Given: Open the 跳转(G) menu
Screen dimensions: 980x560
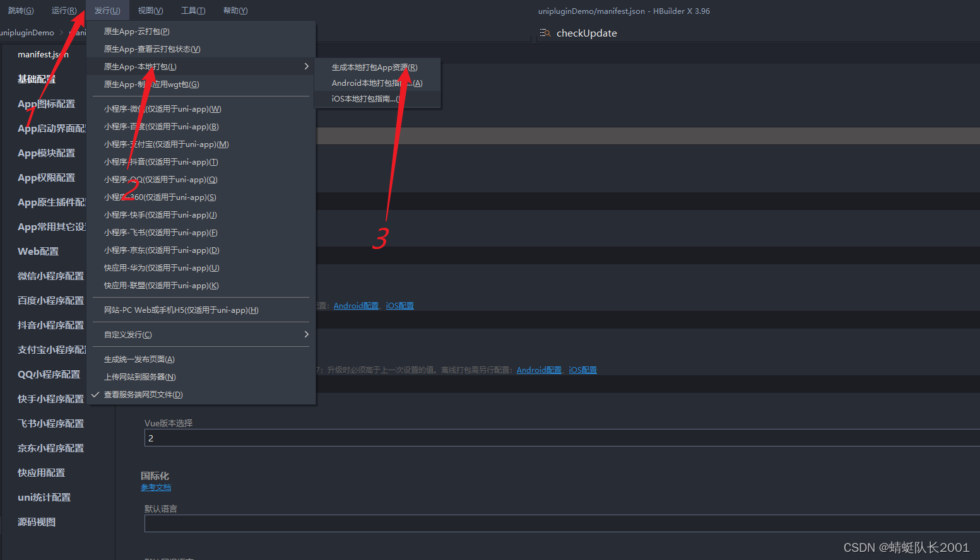Looking at the screenshot, I should point(21,11).
